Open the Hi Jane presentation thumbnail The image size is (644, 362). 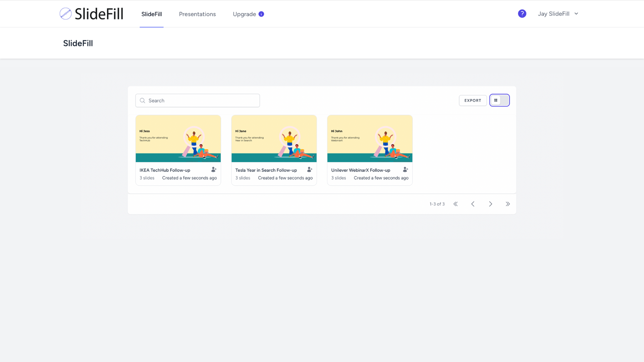coord(274,139)
